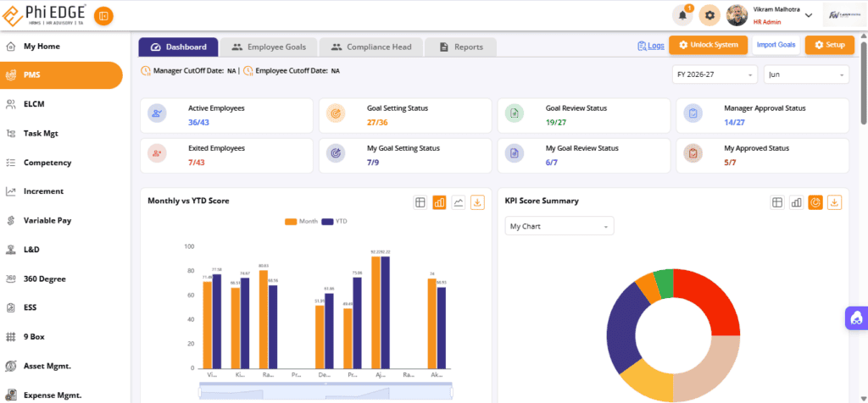Download the KPI Score Summary chart
The height and width of the screenshot is (403, 868).
pyautogui.click(x=834, y=203)
